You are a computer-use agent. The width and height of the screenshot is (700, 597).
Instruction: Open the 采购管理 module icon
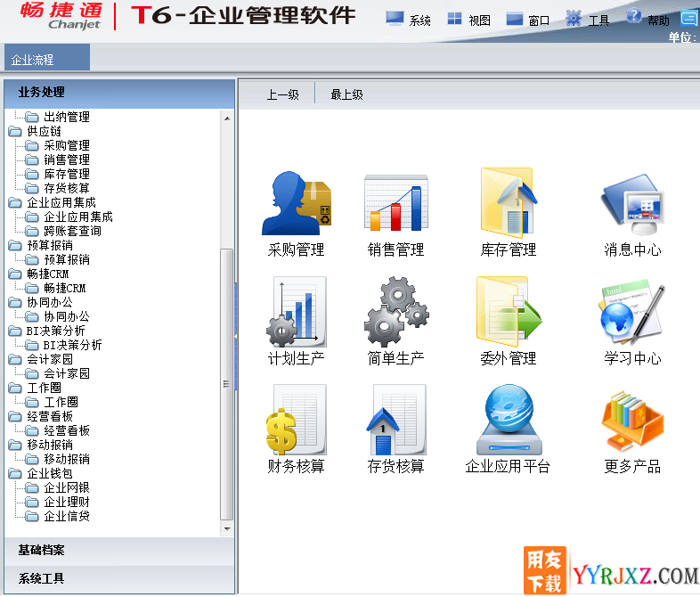[x=296, y=203]
